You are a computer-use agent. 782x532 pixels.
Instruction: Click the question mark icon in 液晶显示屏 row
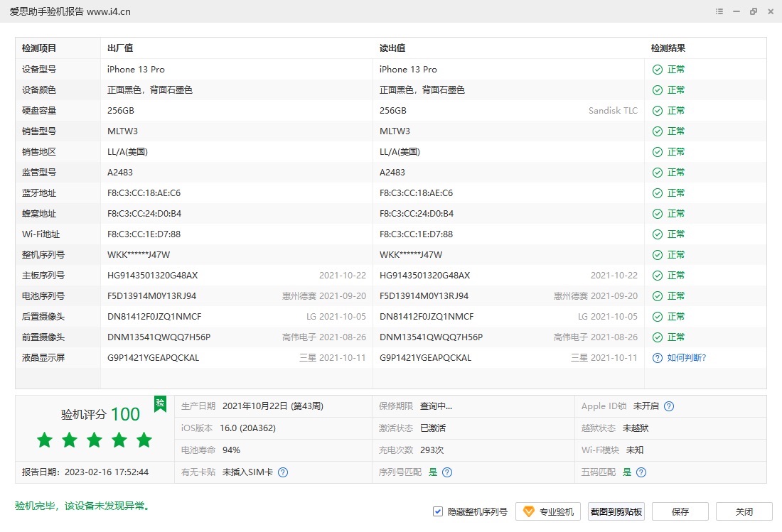[x=658, y=358]
